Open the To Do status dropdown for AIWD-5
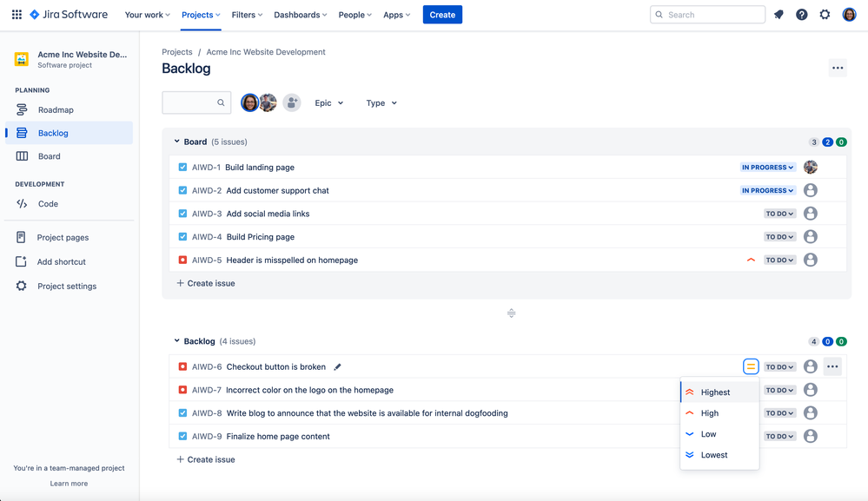This screenshot has width=868, height=501. tap(780, 260)
